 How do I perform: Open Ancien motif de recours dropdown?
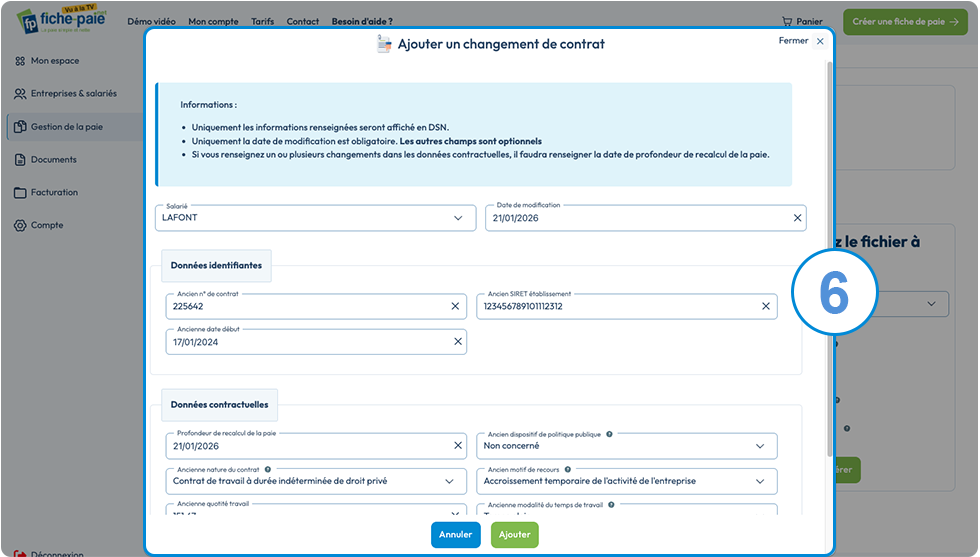point(627,481)
